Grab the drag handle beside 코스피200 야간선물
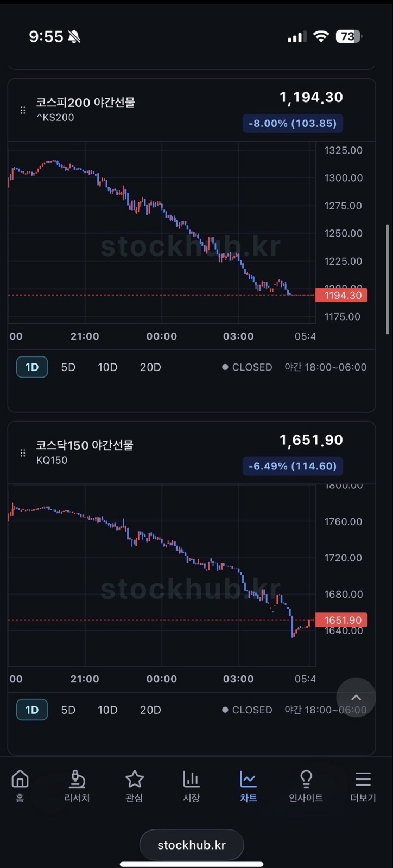Screen dimensions: 393x868 tap(23, 110)
